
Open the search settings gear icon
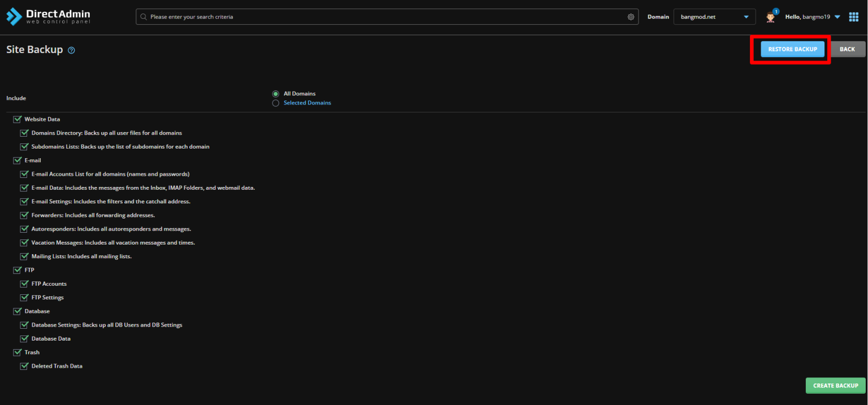[x=631, y=16]
